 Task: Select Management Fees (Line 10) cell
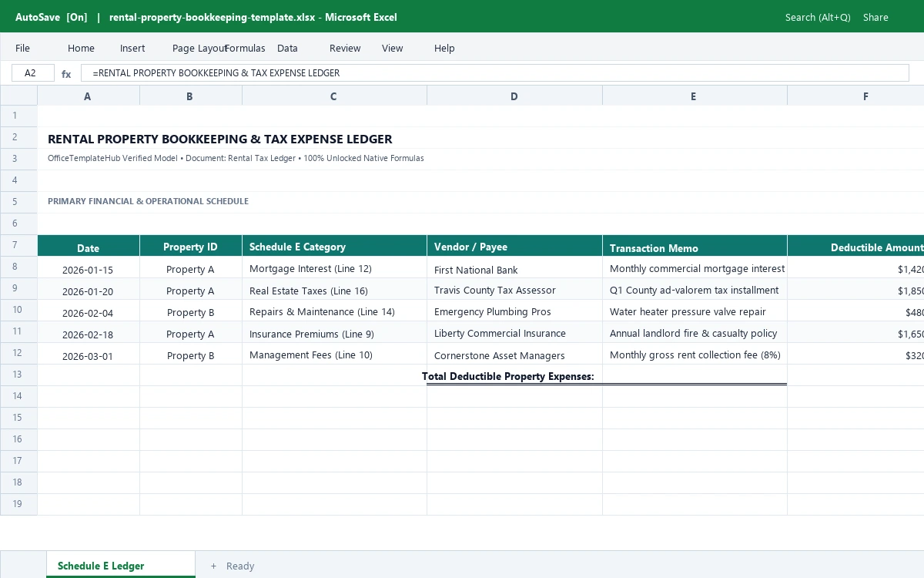click(334, 355)
